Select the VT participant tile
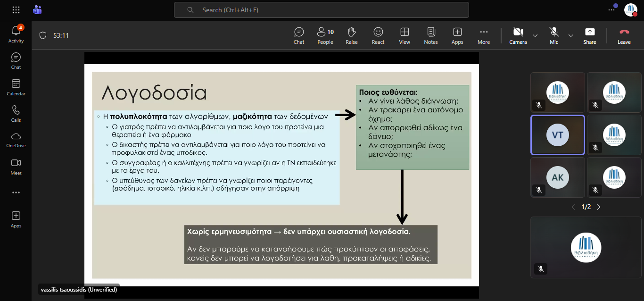Viewport: 644px width, 301px height. (x=557, y=135)
